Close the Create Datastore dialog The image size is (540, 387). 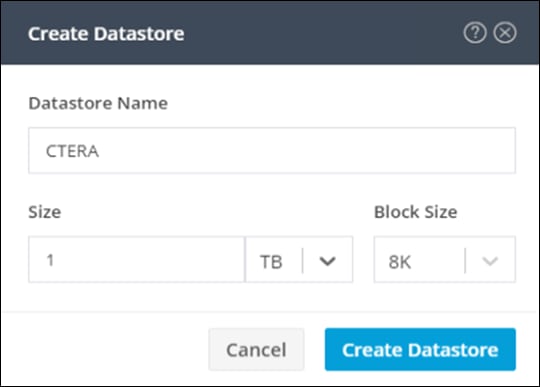(505, 33)
